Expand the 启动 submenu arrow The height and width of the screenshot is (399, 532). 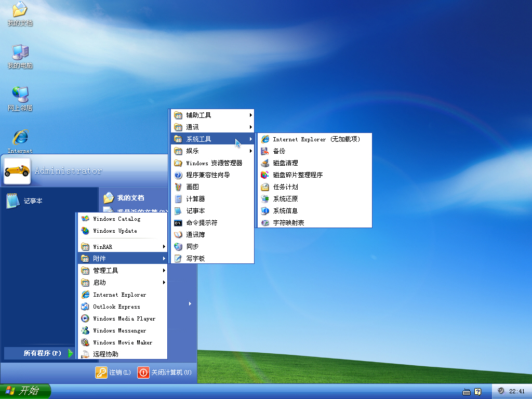coord(164,282)
